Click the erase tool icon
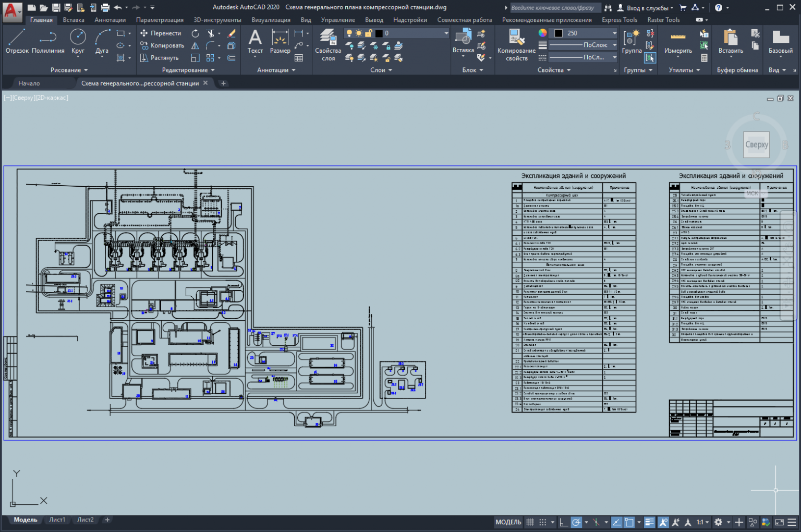The width and height of the screenshot is (801, 532). pos(232,33)
